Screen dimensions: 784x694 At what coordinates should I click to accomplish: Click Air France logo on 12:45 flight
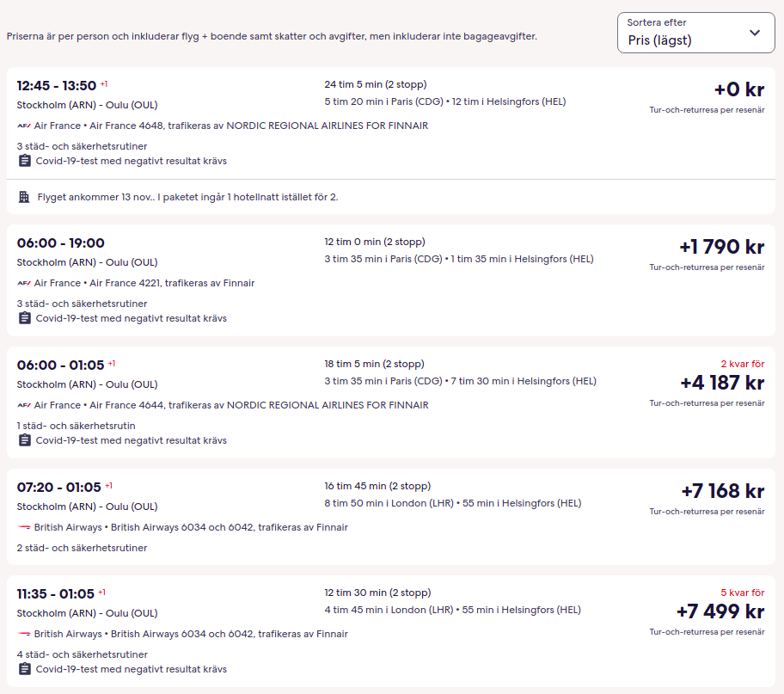pyautogui.click(x=24, y=126)
